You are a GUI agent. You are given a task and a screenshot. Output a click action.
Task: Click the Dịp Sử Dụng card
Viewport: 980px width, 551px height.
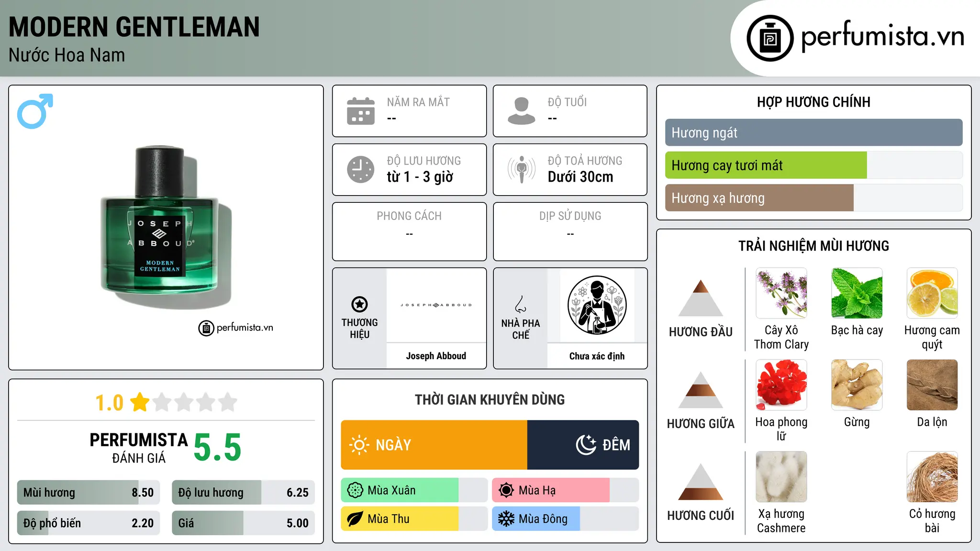(x=570, y=231)
